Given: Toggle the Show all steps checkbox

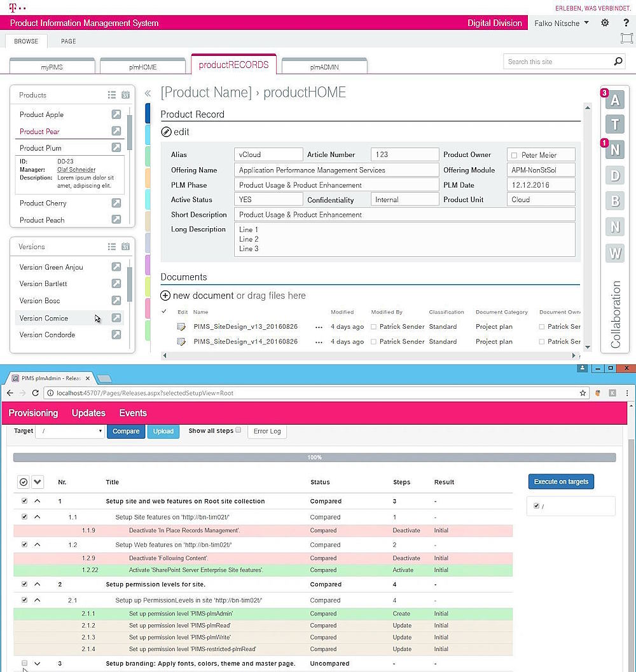Looking at the screenshot, I should 238,430.
